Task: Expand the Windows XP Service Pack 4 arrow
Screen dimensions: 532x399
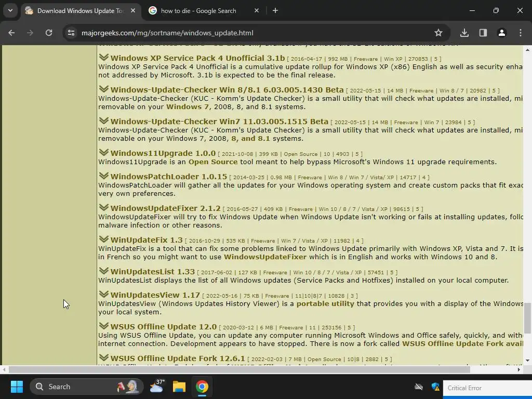Action: [104, 57]
